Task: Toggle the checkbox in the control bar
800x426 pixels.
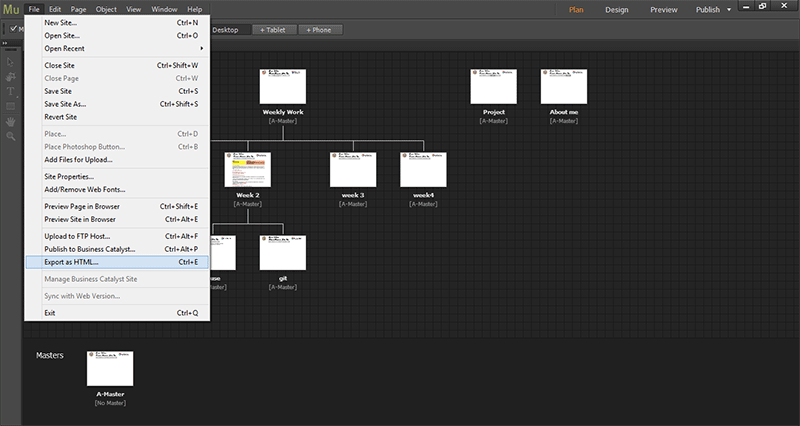Action: (14, 29)
